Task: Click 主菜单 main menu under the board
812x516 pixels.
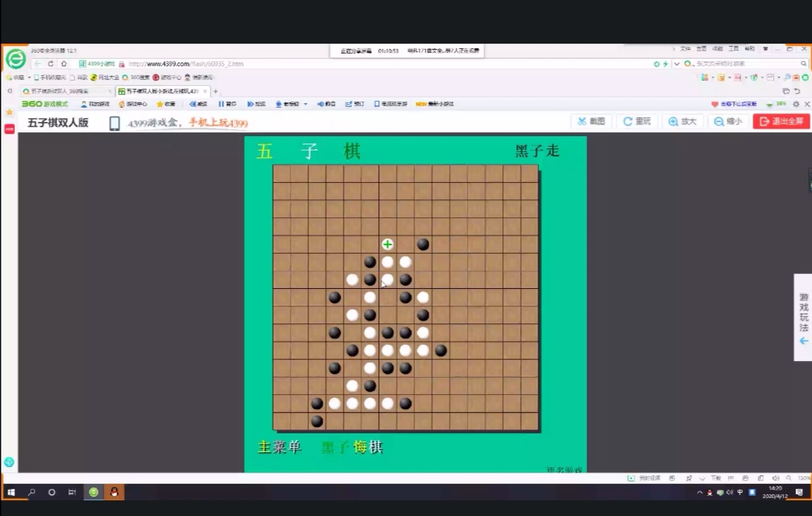Action: tap(279, 448)
